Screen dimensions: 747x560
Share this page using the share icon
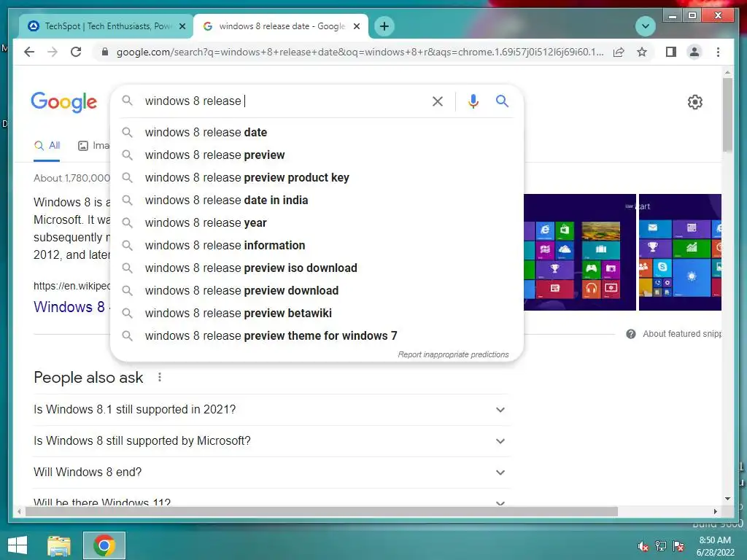point(619,52)
